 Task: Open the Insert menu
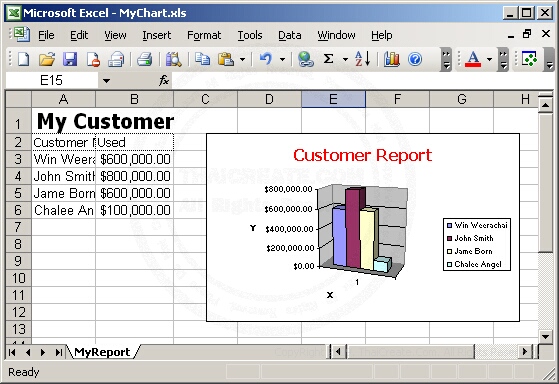point(157,35)
